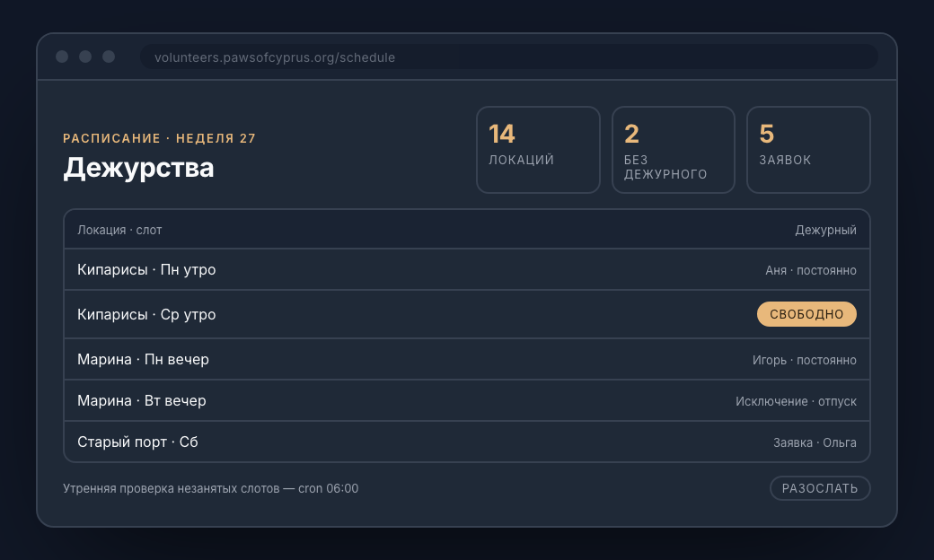Select the Старый порт · Сб row
The image size is (934, 560).
point(467,442)
